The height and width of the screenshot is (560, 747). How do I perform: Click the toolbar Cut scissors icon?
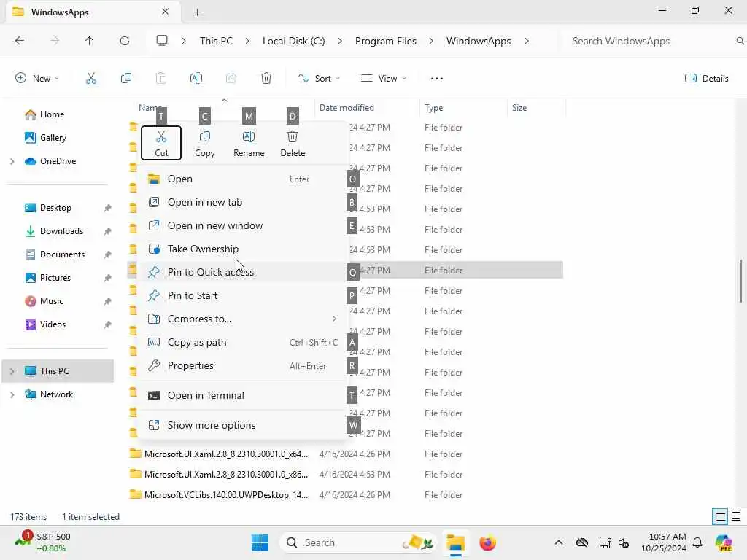[91, 79]
